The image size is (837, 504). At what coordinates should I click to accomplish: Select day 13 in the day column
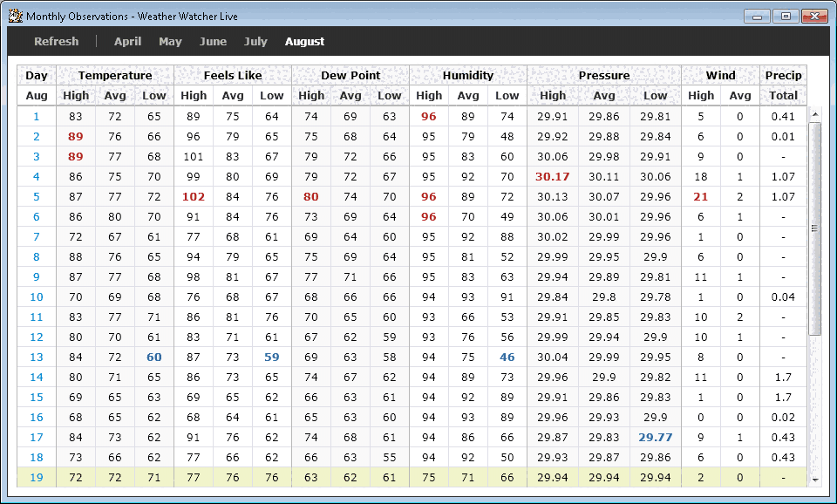(x=37, y=357)
